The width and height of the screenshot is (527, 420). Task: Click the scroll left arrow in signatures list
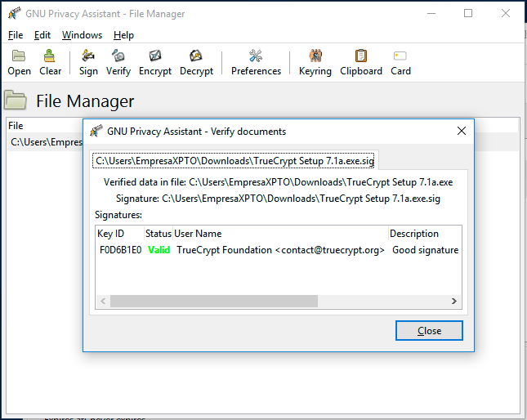pos(103,301)
